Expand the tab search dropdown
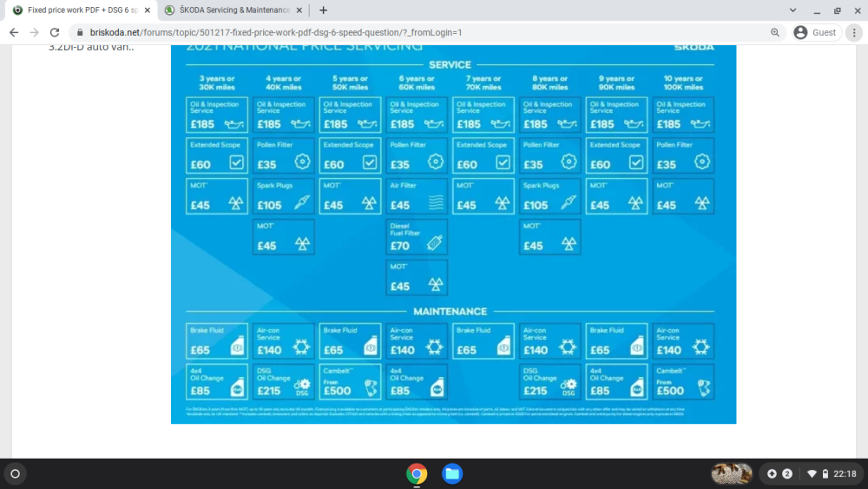Screen dimensions: 868x489 pyautogui.click(x=792, y=10)
